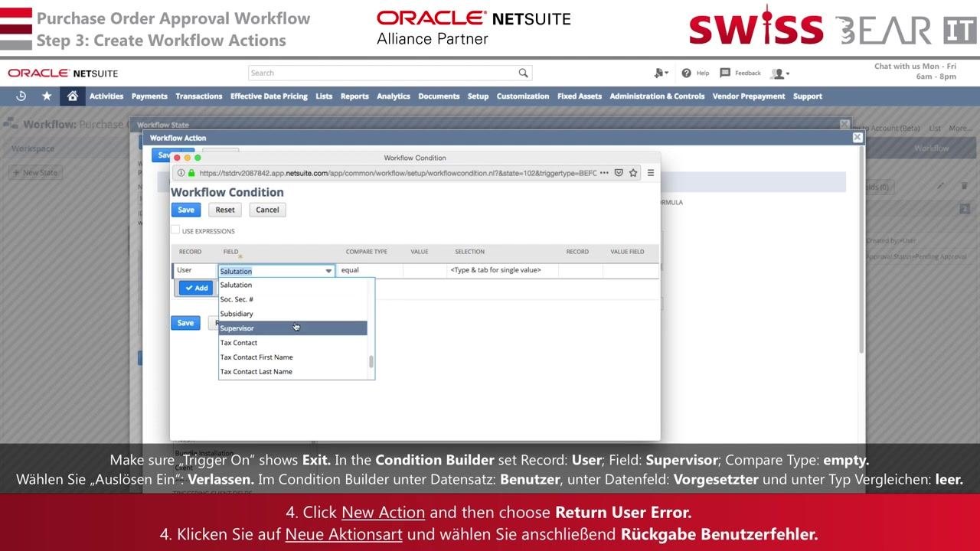
Task: Click Help link in the header
Action: coord(703,73)
